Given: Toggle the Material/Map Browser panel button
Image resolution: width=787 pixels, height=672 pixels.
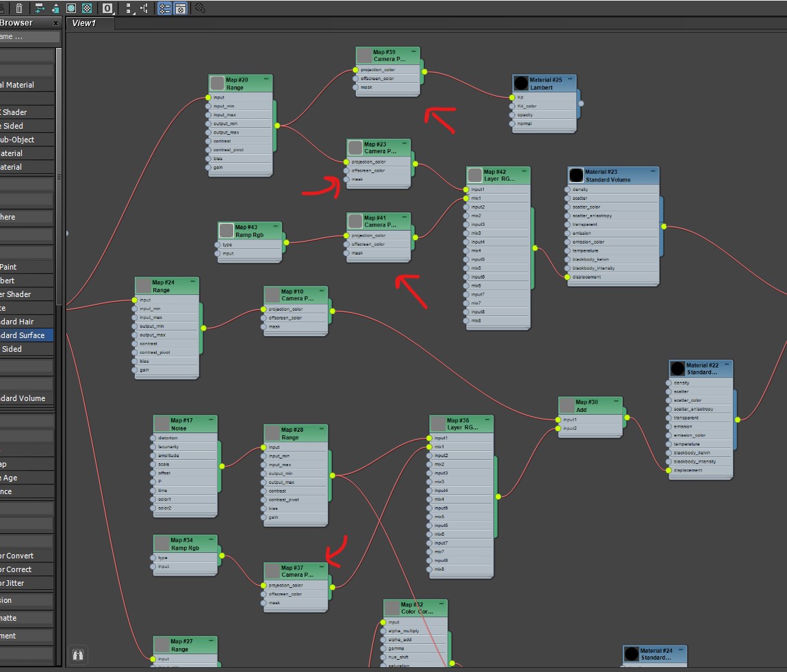Looking at the screenshot, I should (164, 8).
